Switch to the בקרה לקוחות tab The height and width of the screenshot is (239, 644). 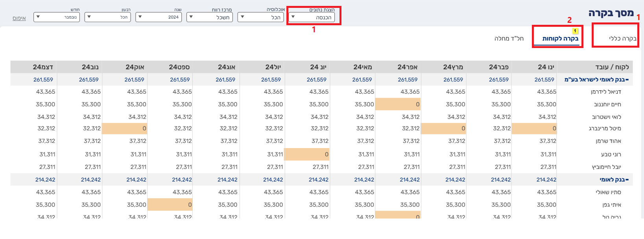coord(560,39)
